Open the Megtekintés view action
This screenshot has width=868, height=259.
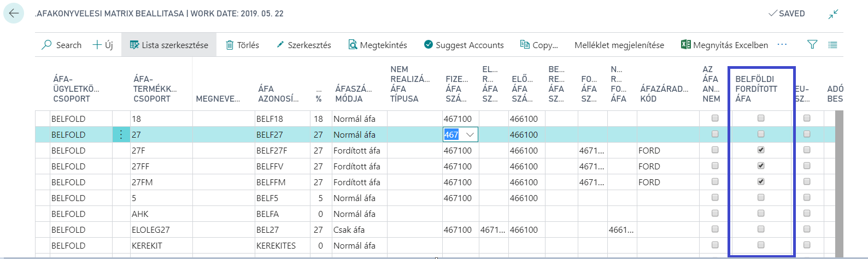tap(378, 45)
